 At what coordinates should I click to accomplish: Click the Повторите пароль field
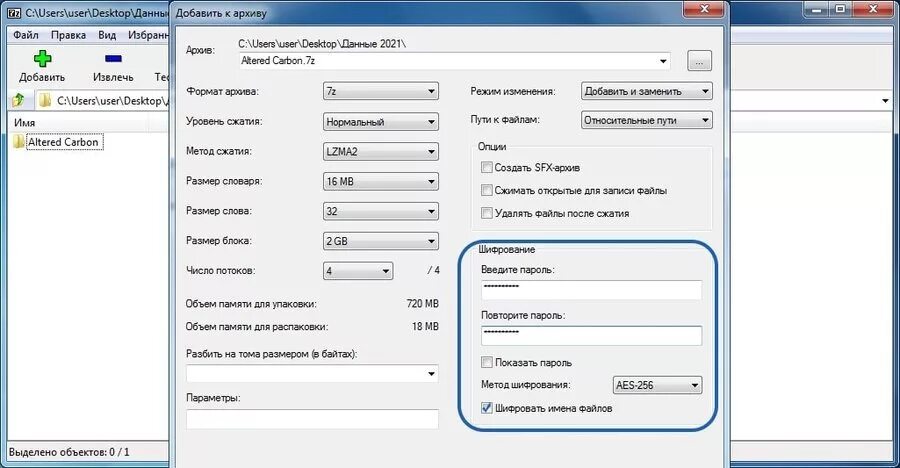pos(591,336)
